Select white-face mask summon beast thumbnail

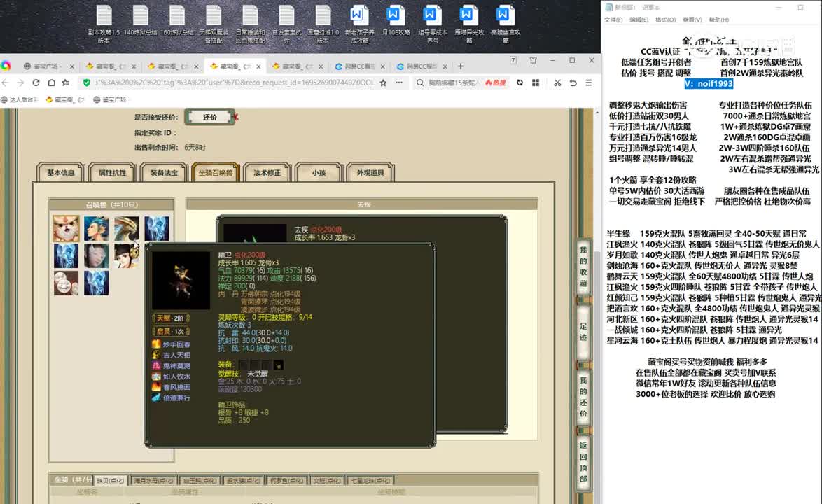click(66, 283)
